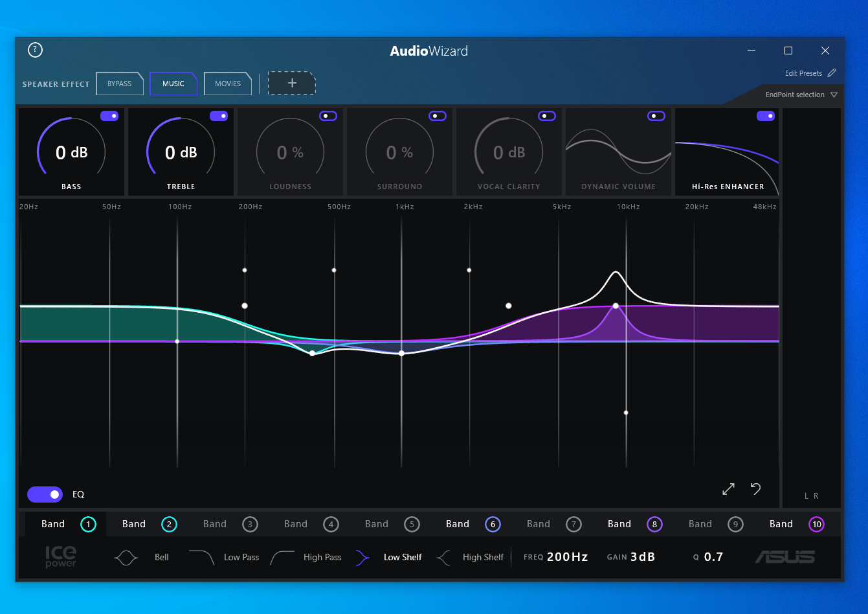This screenshot has height=614, width=868.
Task: Expand the EndPoint selection dropdown
Action: point(801,95)
